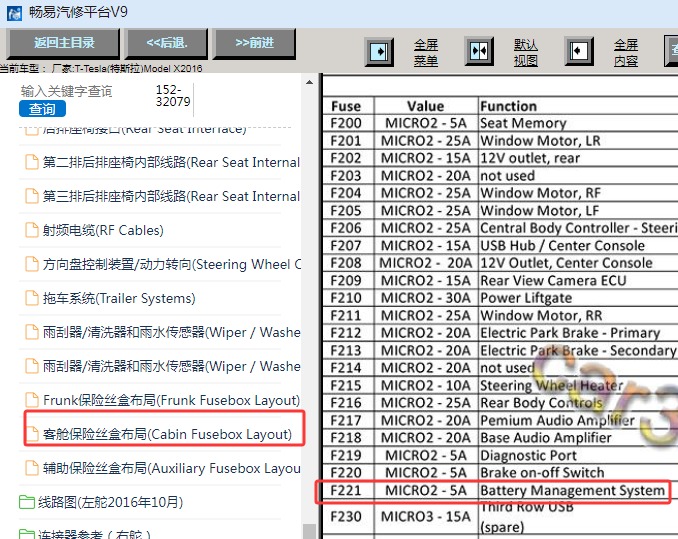Click the <<后退 back button

(x=167, y=43)
